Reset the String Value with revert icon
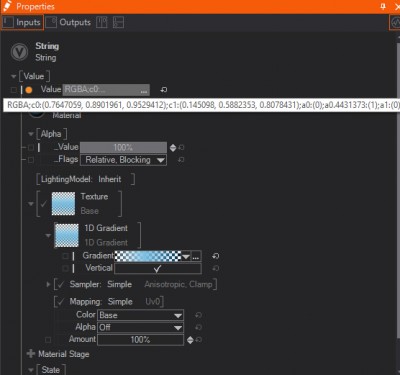Viewport: 400px width, 375px height. (x=164, y=90)
